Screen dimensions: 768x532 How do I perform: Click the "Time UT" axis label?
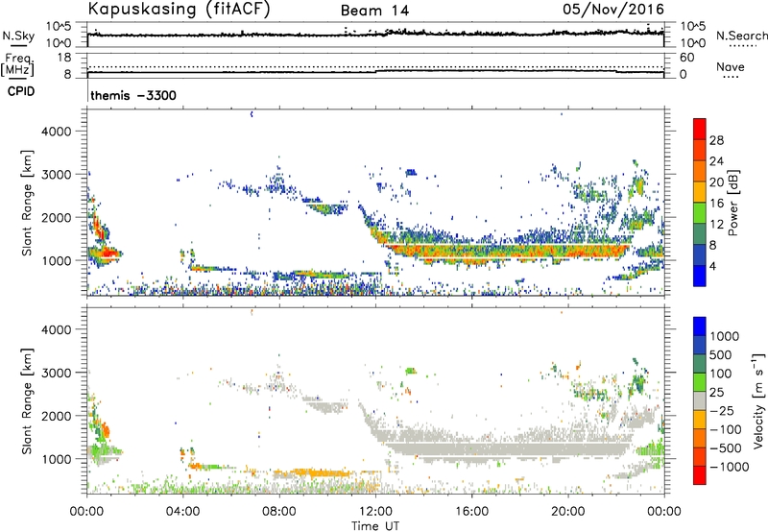375,526
